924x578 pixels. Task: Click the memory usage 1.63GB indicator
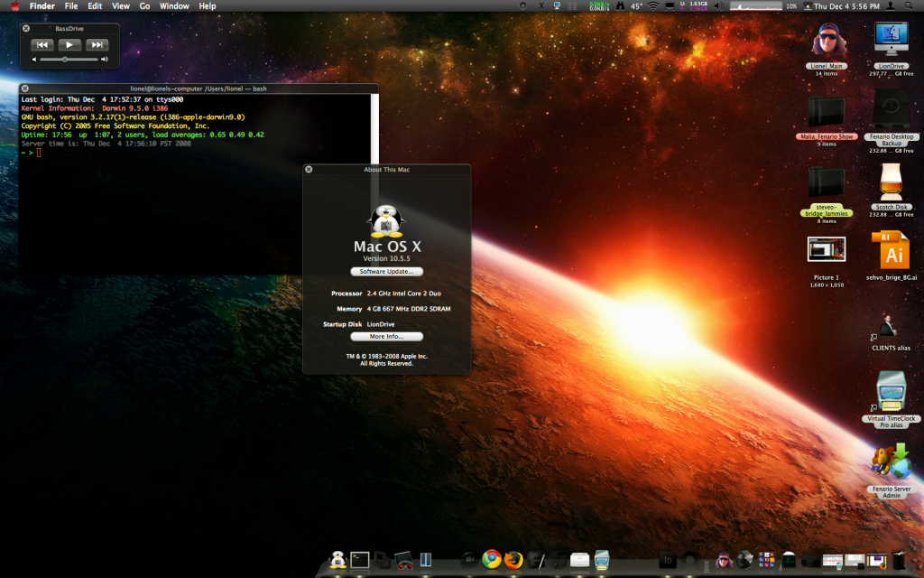click(x=694, y=6)
